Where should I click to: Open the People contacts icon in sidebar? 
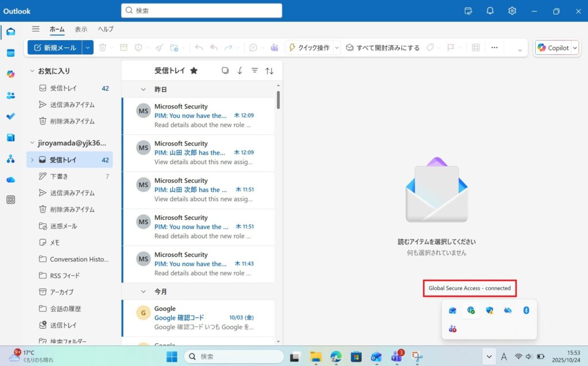(x=10, y=95)
